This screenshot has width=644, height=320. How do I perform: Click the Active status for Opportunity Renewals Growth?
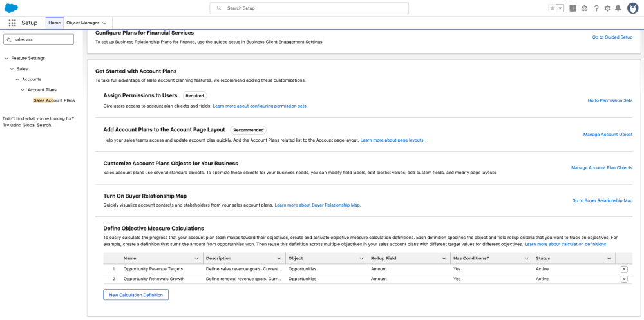(542, 279)
